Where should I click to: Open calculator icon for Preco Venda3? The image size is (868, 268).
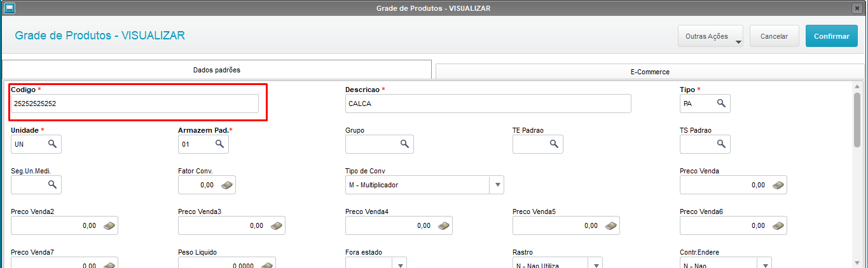point(277,225)
